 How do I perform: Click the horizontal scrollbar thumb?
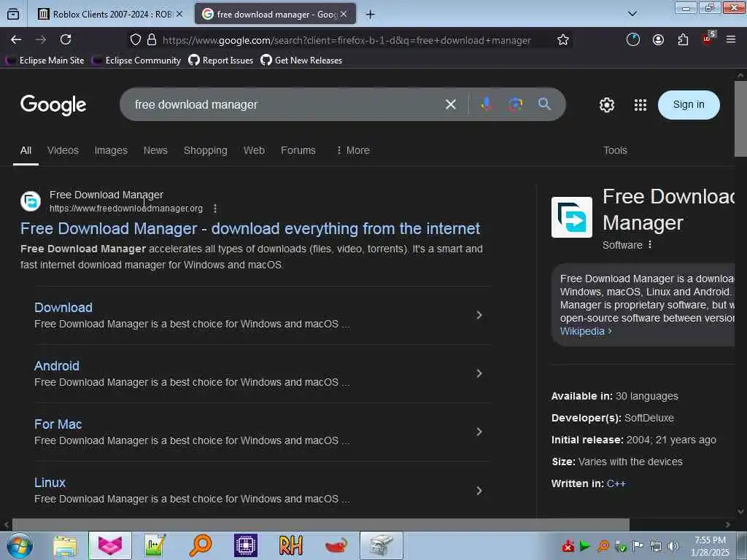(x=321, y=524)
